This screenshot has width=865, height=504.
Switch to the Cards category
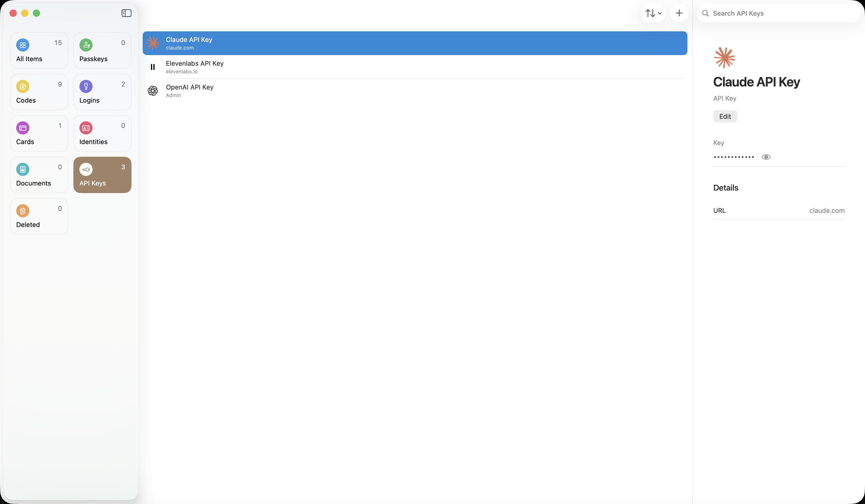pos(39,133)
